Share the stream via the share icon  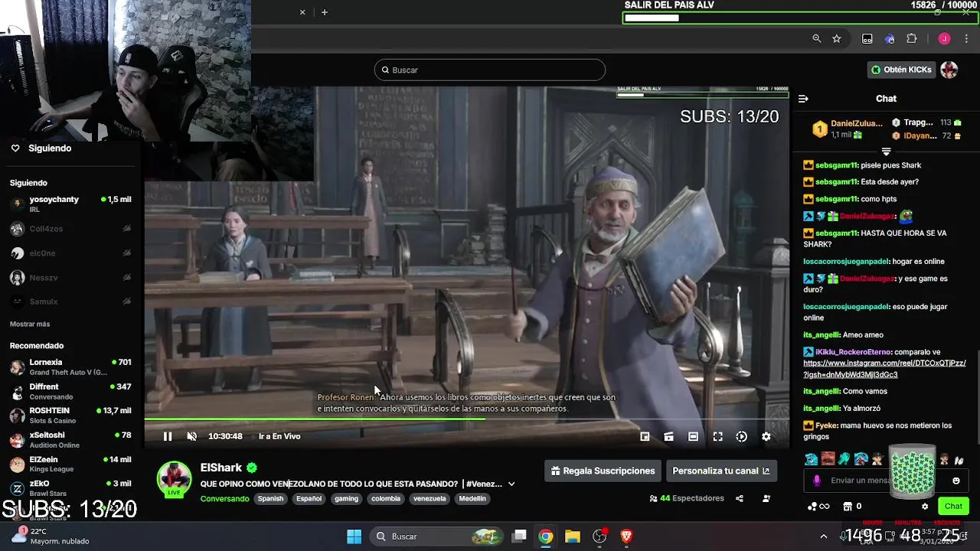[740, 498]
